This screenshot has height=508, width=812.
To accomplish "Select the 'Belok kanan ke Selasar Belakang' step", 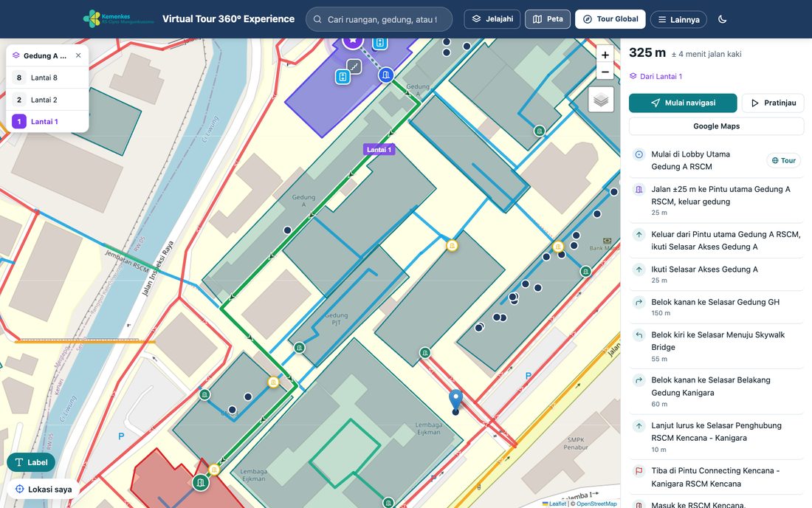I will 716,391.
